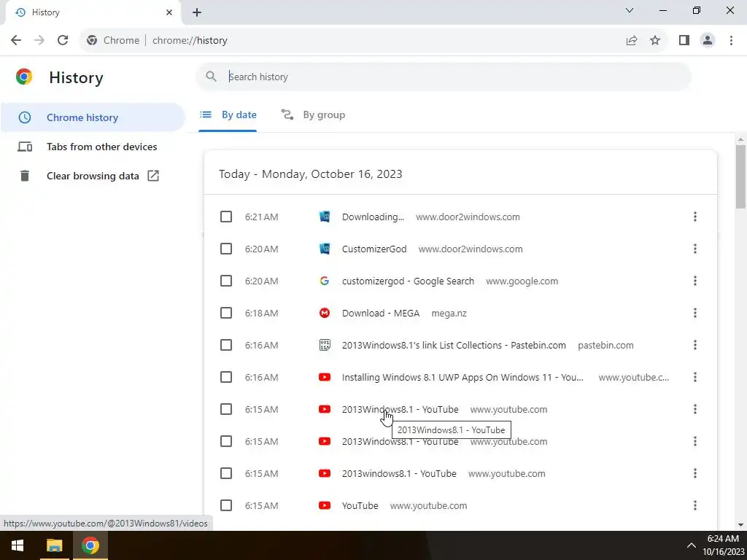Open the profile avatar button
The width and height of the screenshot is (747, 560).
coord(708,41)
